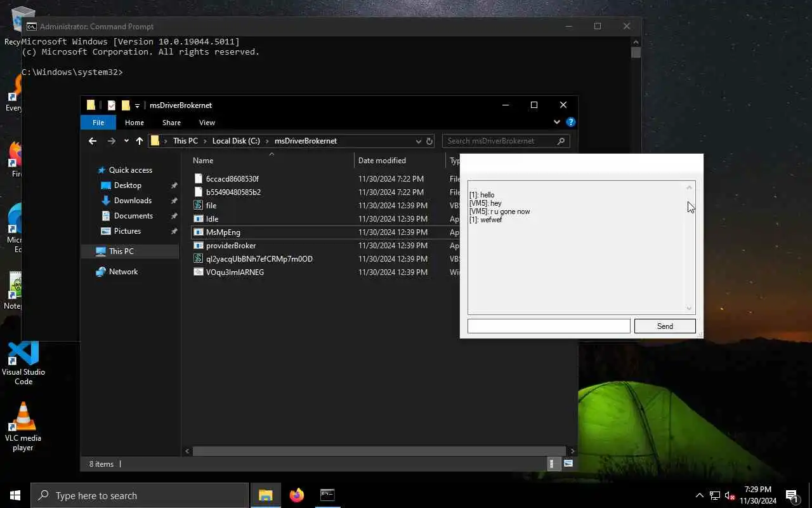The image size is (812, 508).
Task: Click the Send button in chat window
Action: (665, 326)
